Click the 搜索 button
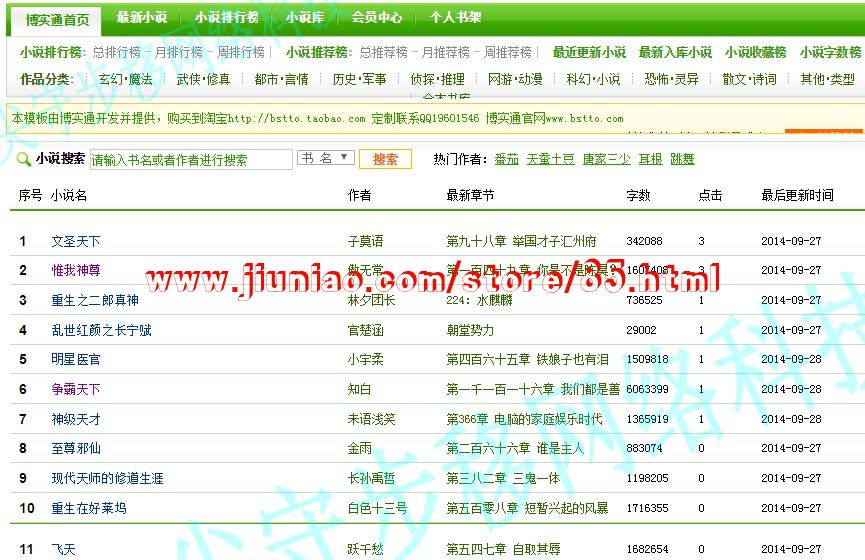Viewport: 865px width, 560px height. (x=385, y=159)
